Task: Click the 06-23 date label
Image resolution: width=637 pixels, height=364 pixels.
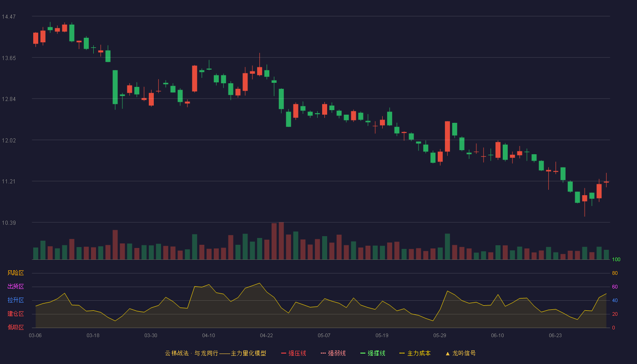Action: (x=555, y=335)
